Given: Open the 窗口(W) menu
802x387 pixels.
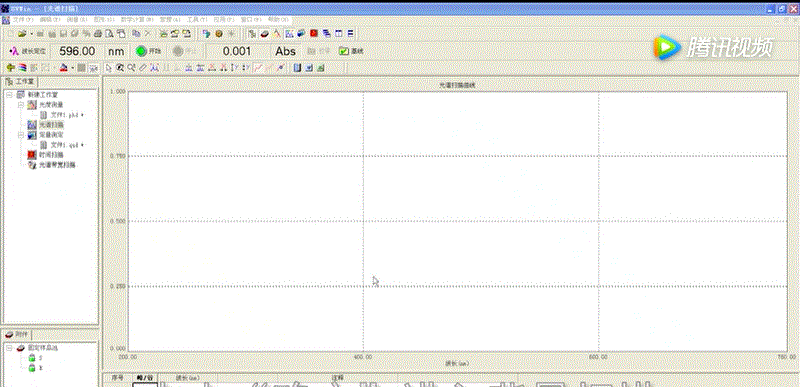Looking at the screenshot, I should [251, 19].
